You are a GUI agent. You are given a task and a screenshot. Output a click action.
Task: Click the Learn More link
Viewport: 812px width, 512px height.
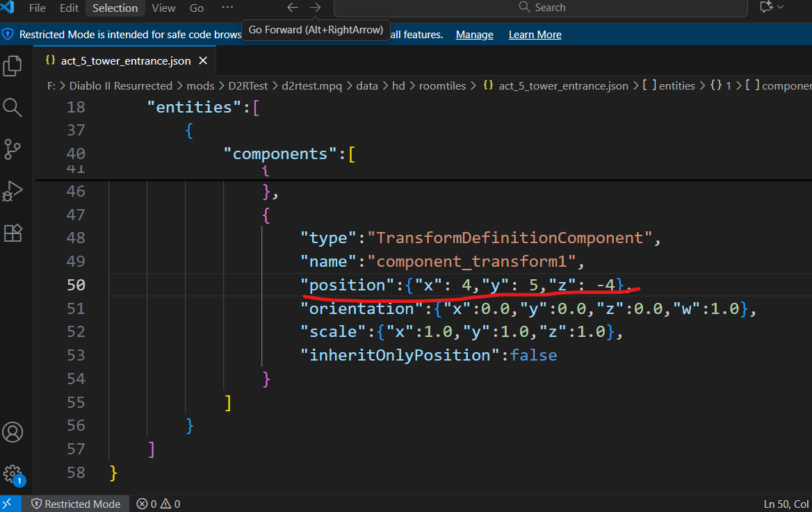[x=535, y=34]
